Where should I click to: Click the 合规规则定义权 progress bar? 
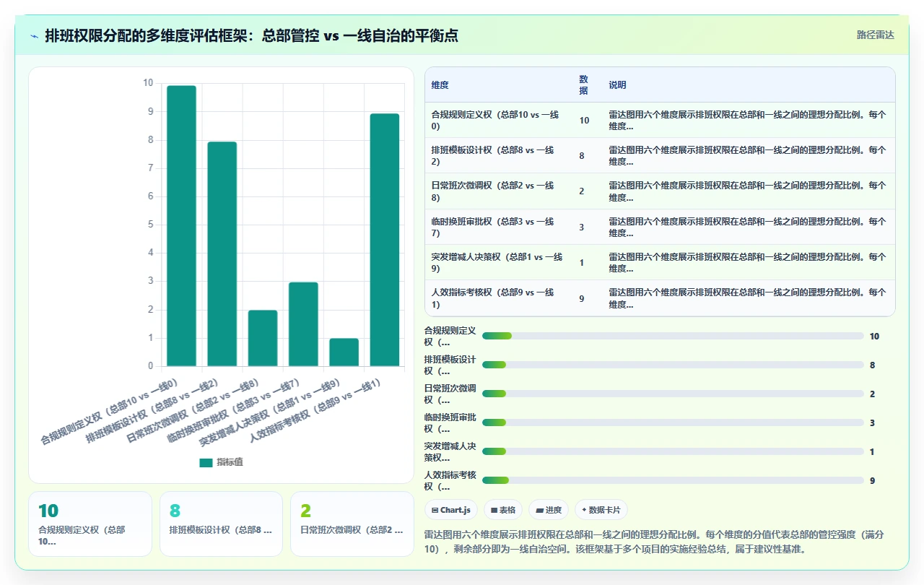point(673,336)
